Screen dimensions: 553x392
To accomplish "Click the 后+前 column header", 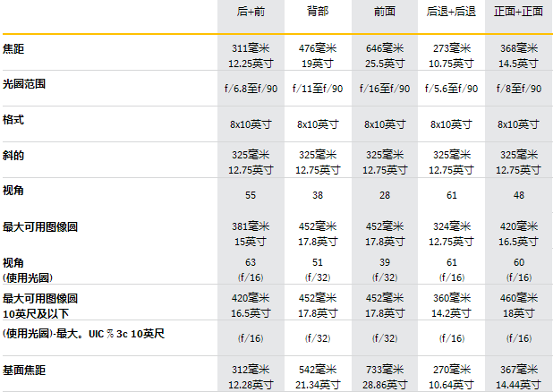I will point(250,13).
